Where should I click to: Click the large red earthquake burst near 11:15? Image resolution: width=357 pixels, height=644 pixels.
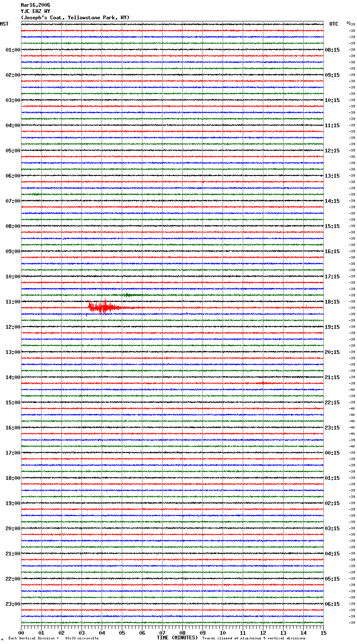click(x=104, y=307)
